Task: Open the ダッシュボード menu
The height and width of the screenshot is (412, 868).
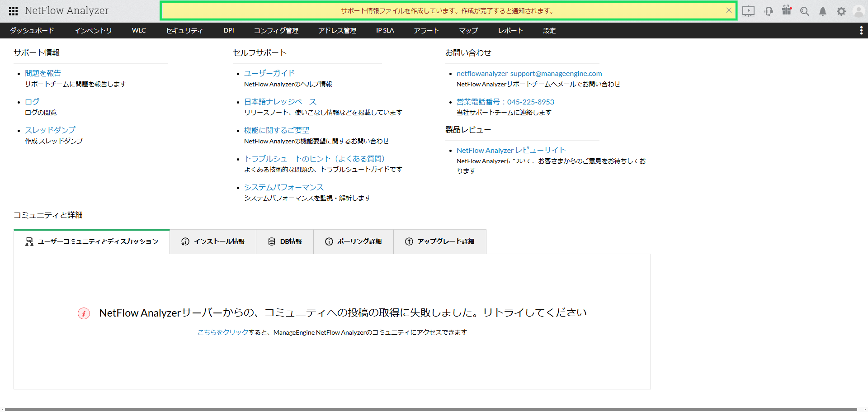Action: [x=32, y=30]
